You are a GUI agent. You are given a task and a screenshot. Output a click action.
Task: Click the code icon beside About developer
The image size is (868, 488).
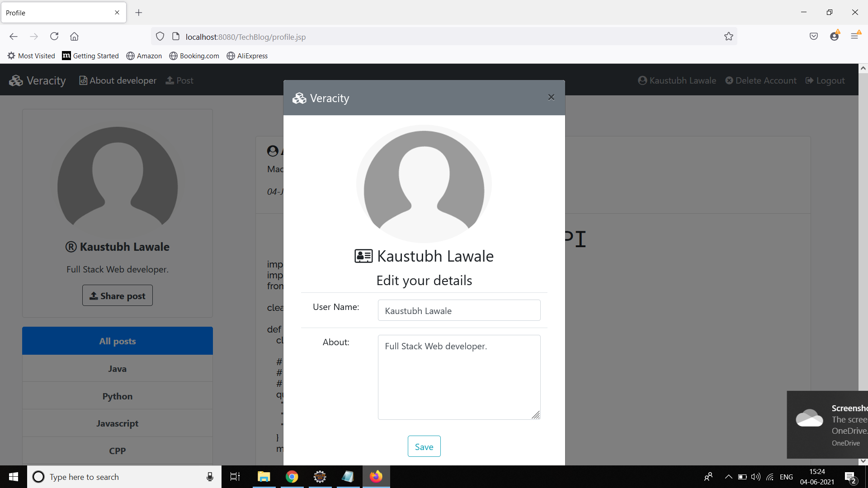click(x=83, y=80)
